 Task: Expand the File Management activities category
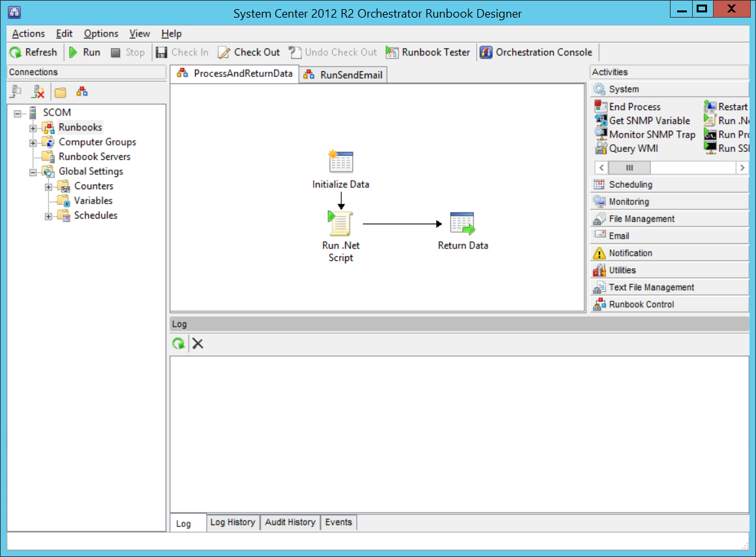pos(669,219)
